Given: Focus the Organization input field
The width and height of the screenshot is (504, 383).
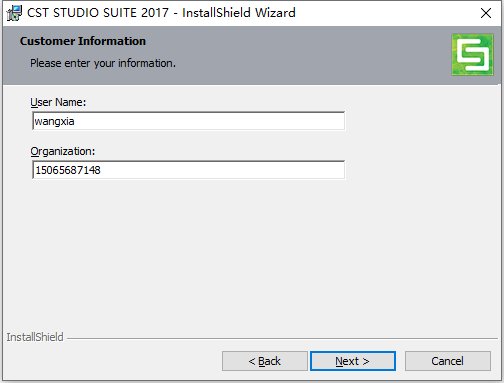Looking at the screenshot, I should click(189, 170).
